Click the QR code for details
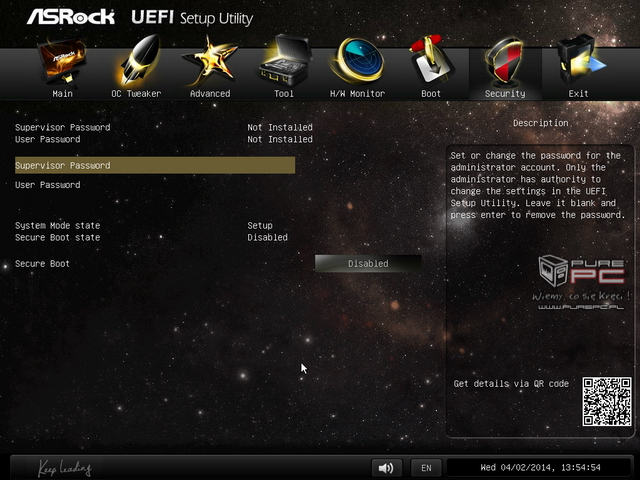 pyautogui.click(x=607, y=402)
